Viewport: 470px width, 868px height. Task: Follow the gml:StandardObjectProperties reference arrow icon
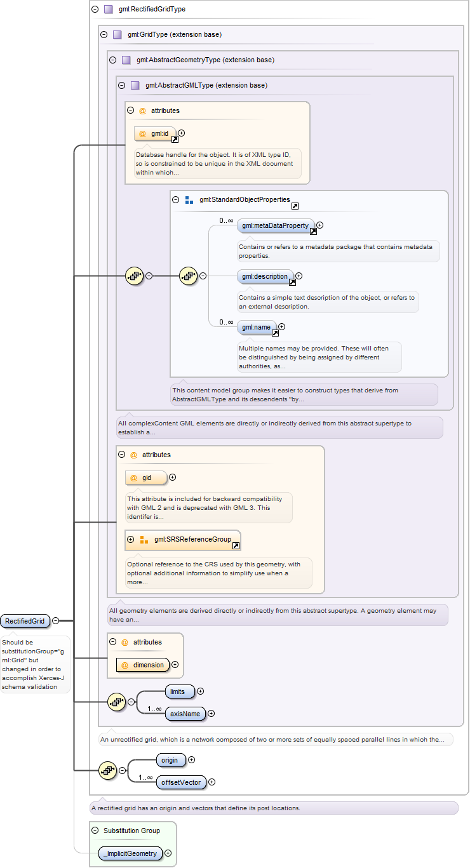pyautogui.click(x=295, y=206)
